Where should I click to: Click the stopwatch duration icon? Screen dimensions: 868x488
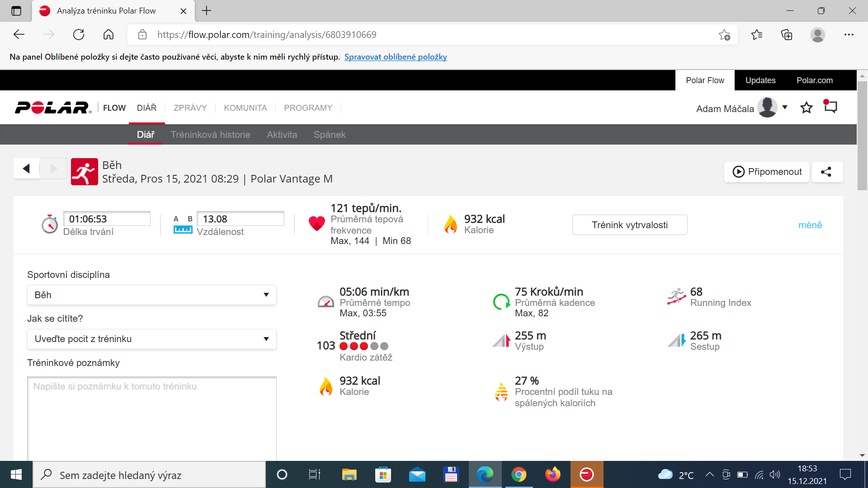coord(50,224)
